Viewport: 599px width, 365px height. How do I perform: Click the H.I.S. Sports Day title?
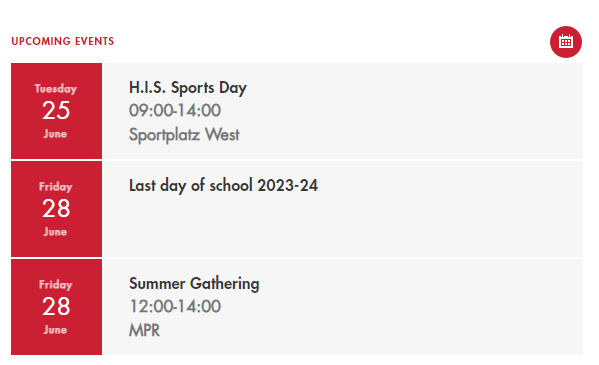tap(188, 88)
